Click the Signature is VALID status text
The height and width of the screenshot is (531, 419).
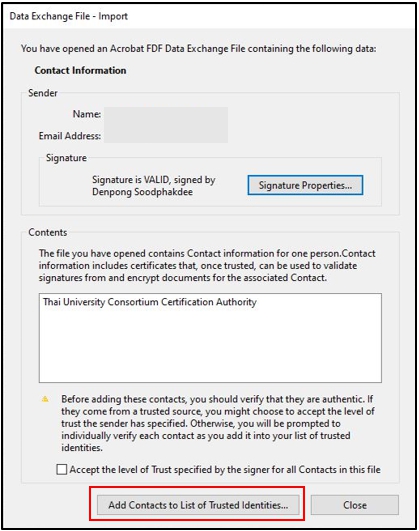tap(153, 186)
